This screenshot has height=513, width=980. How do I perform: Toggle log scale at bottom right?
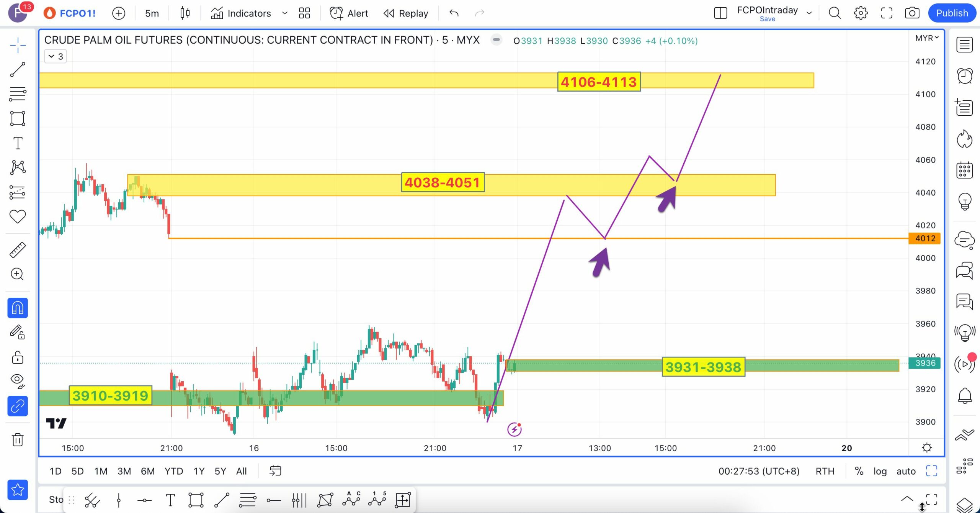coord(880,471)
